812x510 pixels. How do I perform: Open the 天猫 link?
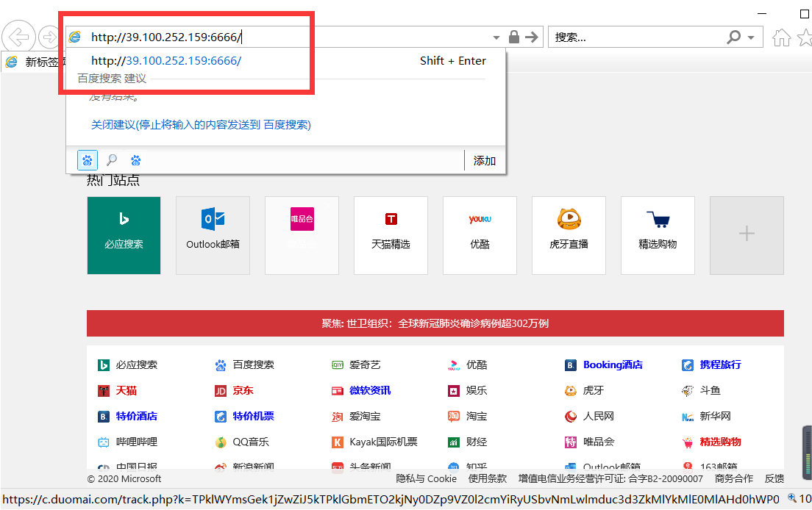click(127, 390)
